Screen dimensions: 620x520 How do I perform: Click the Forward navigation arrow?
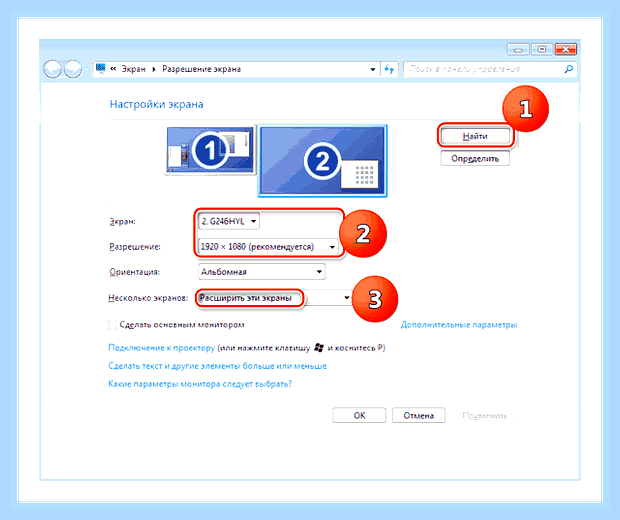73,69
